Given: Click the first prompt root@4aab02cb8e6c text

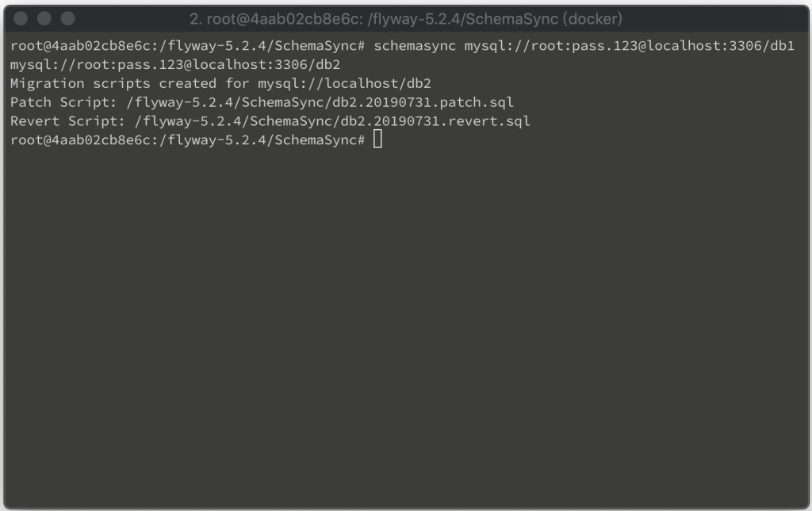Looking at the screenshot, I should (80, 45).
